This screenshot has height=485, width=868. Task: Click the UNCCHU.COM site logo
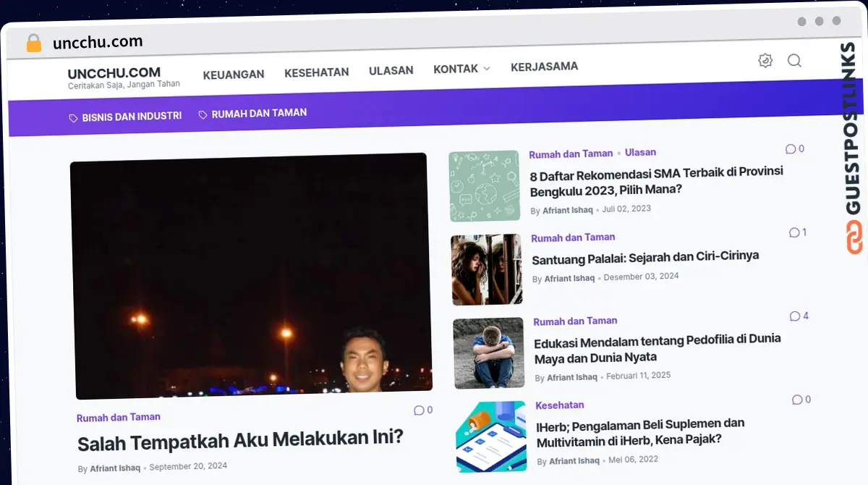point(114,73)
